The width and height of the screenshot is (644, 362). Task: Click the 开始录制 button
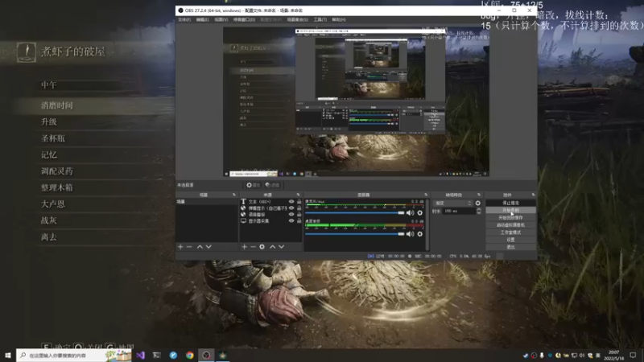[510, 210]
